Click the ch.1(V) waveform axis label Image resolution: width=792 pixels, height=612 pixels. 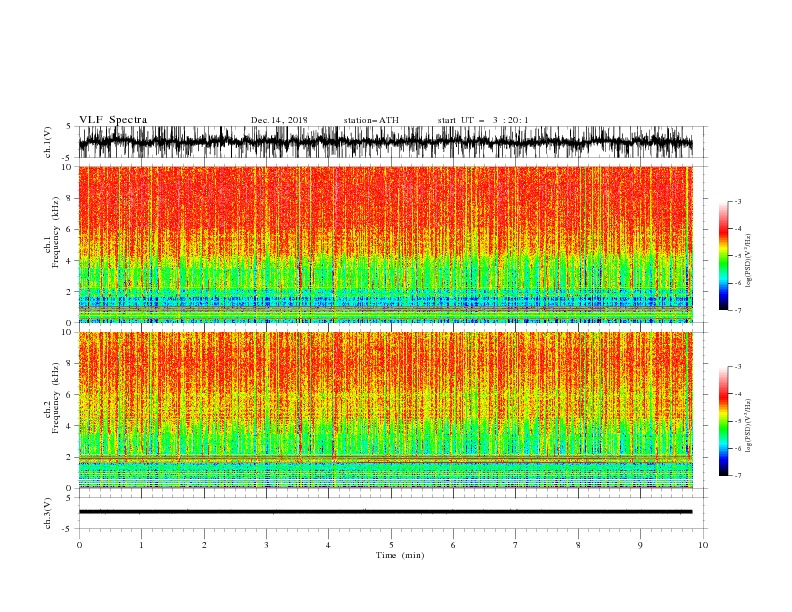[x=47, y=141]
